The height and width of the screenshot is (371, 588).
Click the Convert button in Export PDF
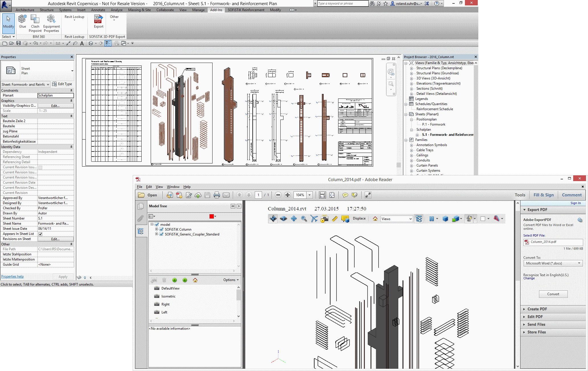tap(553, 294)
